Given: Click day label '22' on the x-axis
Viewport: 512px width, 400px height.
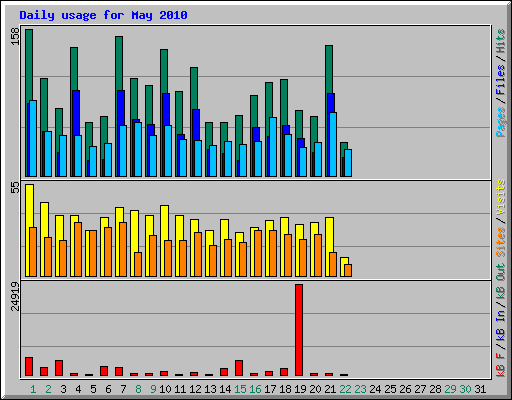Looking at the screenshot, I should coord(345,389).
